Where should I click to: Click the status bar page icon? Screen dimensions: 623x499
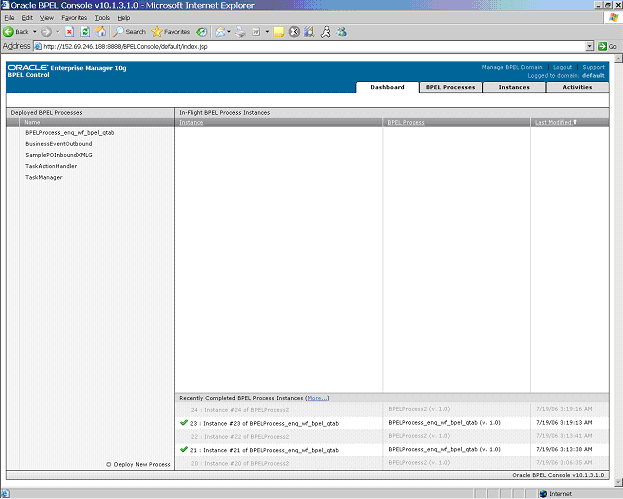(x=5, y=494)
